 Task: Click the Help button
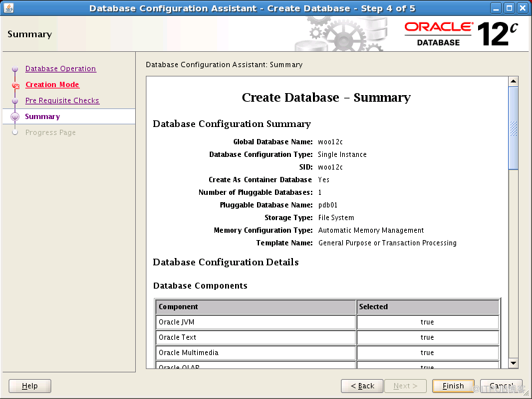[30, 386]
